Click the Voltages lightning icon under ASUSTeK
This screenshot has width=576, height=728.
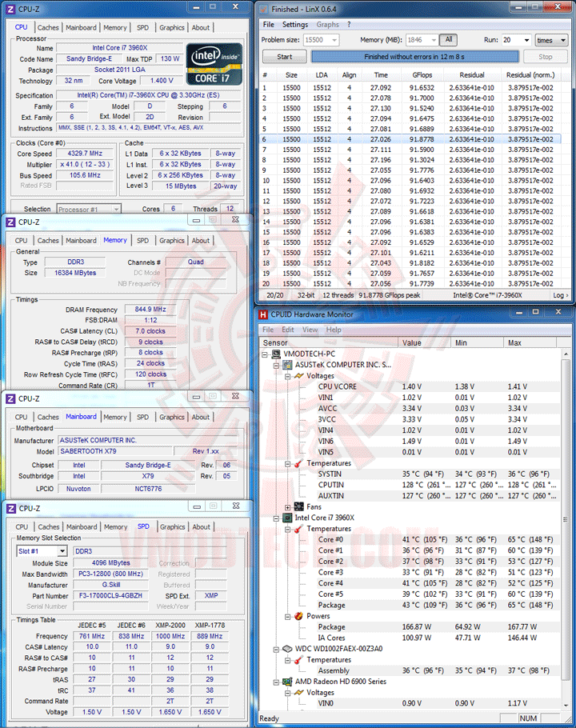(x=299, y=376)
